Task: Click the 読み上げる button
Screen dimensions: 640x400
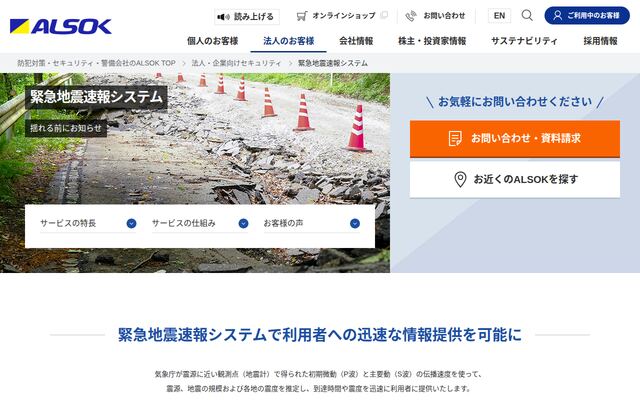Action: click(x=247, y=17)
